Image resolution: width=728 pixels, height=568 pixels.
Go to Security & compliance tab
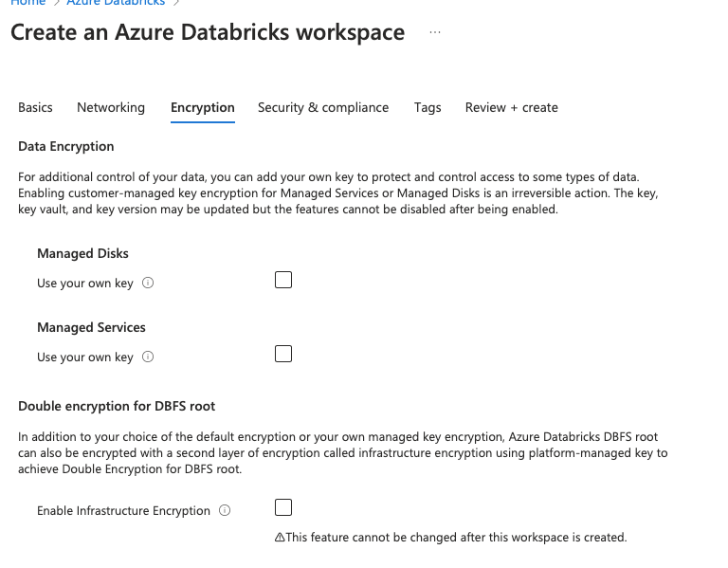pos(323,107)
